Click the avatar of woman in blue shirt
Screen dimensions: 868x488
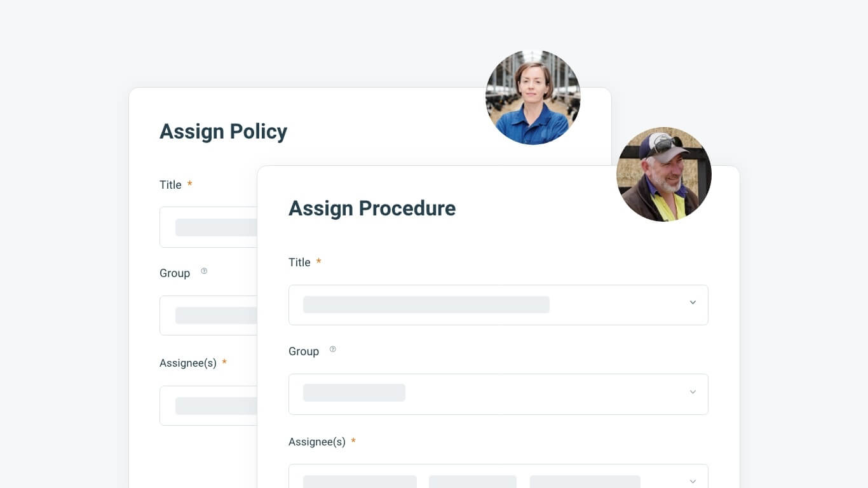point(532,97)
